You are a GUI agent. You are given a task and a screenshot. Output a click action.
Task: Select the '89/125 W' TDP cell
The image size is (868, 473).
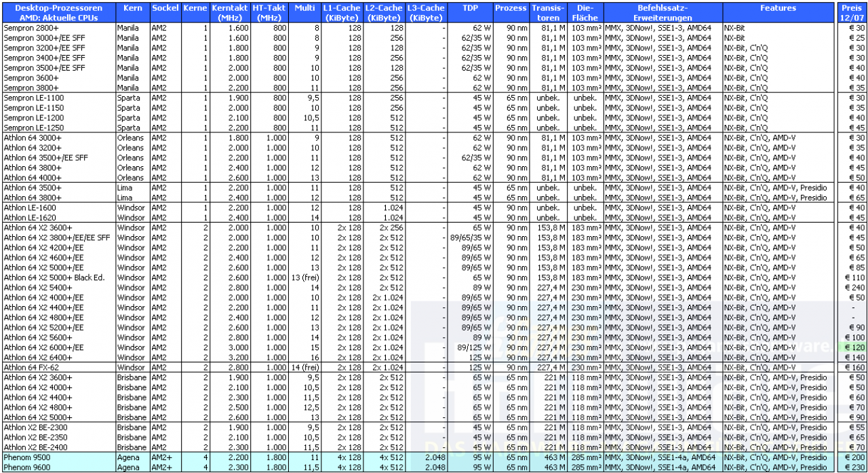point(475,347)
